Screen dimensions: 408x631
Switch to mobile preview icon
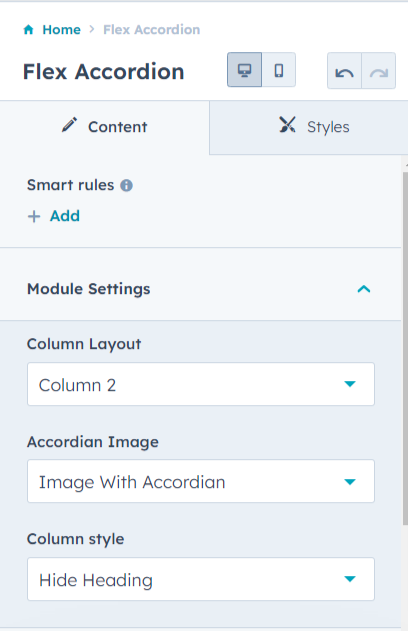278,70
